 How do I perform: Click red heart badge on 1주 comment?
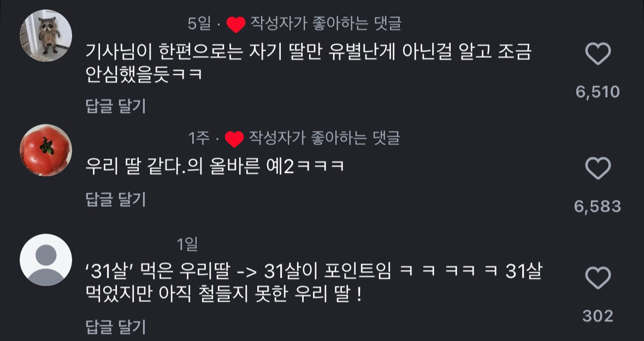pos(234,139)
